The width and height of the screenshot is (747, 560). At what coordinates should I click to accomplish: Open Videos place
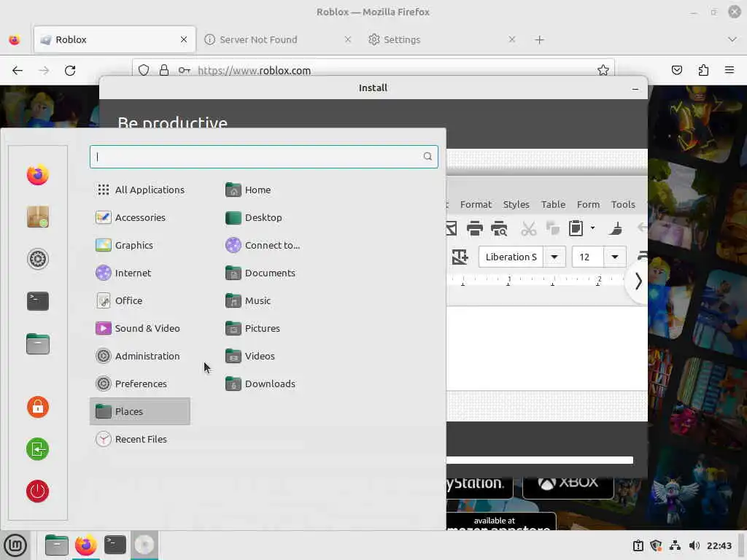coord(251,356)
